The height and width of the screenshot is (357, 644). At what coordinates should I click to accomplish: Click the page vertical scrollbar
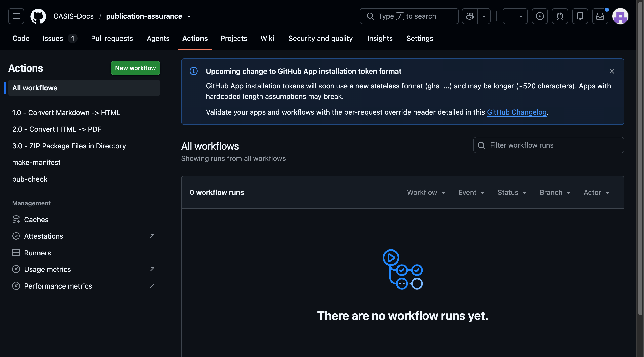pos(640,158)
